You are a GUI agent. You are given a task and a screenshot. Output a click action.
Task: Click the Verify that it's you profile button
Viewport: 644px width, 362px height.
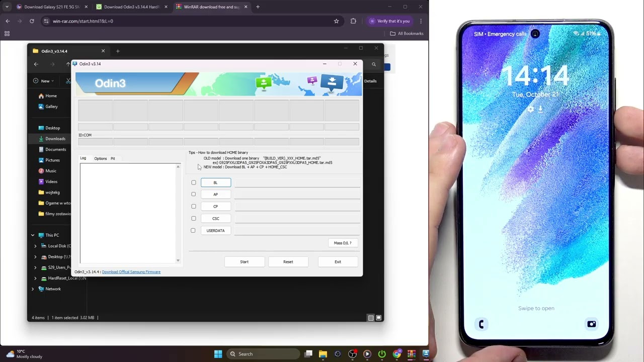pos(389,21)
